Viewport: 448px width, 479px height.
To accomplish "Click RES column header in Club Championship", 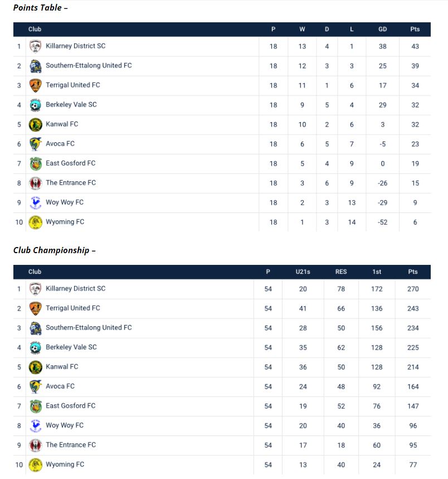I will tap(341, 272).
